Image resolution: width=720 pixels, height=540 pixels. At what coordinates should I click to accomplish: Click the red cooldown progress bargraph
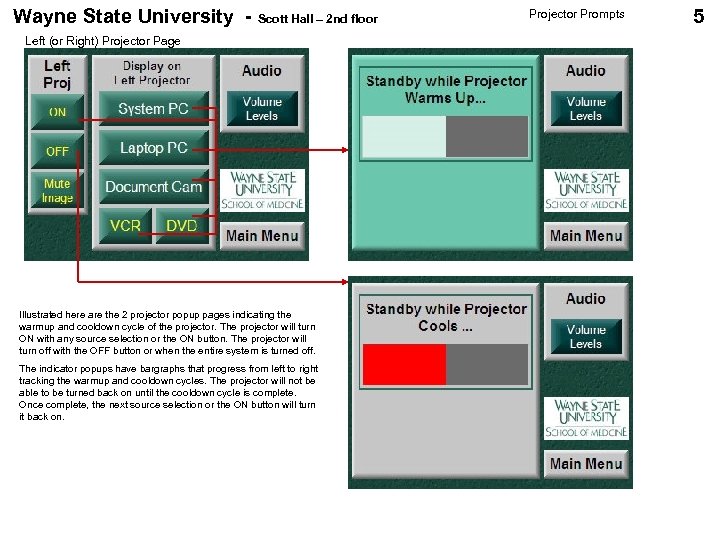point(445,364)
